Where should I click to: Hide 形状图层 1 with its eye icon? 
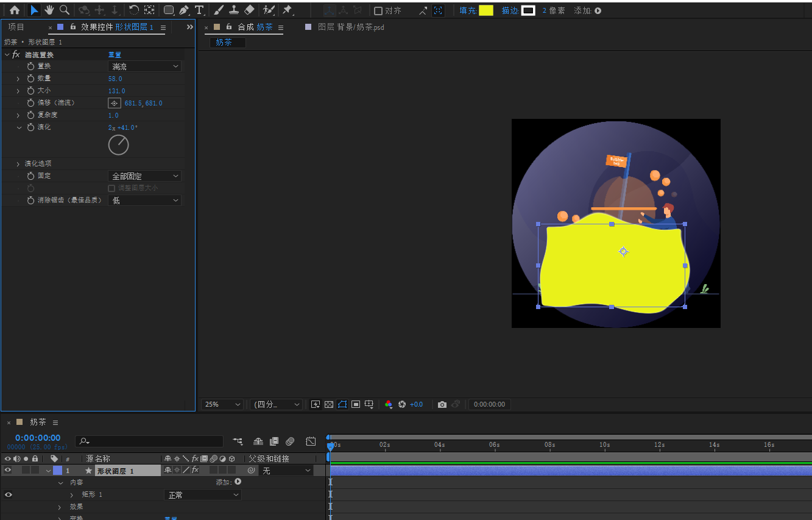(x=8, y=470)
